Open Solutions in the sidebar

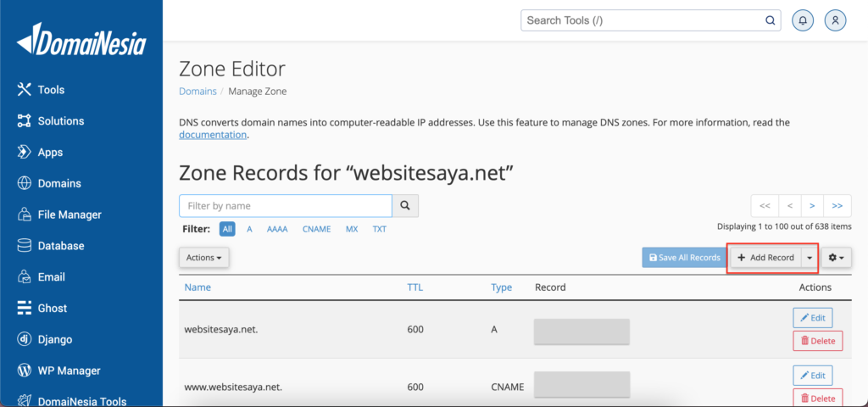[61, 120]
